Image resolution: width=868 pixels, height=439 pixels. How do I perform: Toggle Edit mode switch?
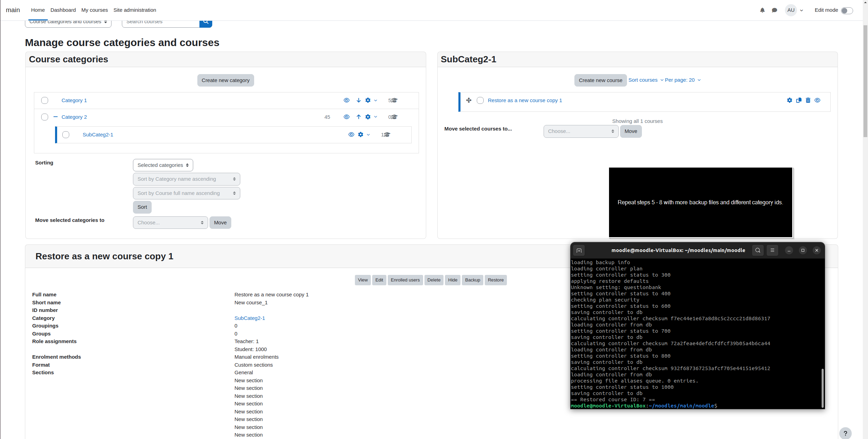coord(847,10)
